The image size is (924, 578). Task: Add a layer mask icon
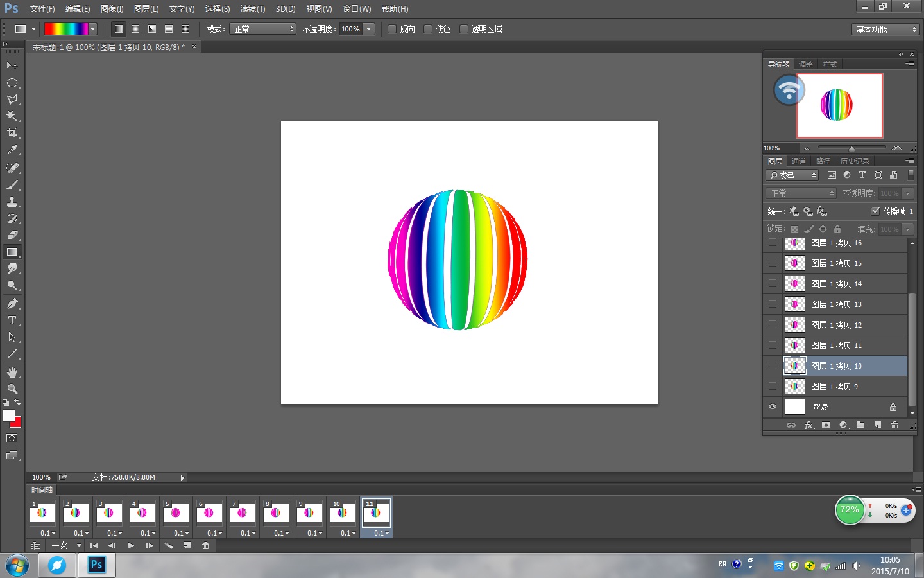tap(826, 425)
